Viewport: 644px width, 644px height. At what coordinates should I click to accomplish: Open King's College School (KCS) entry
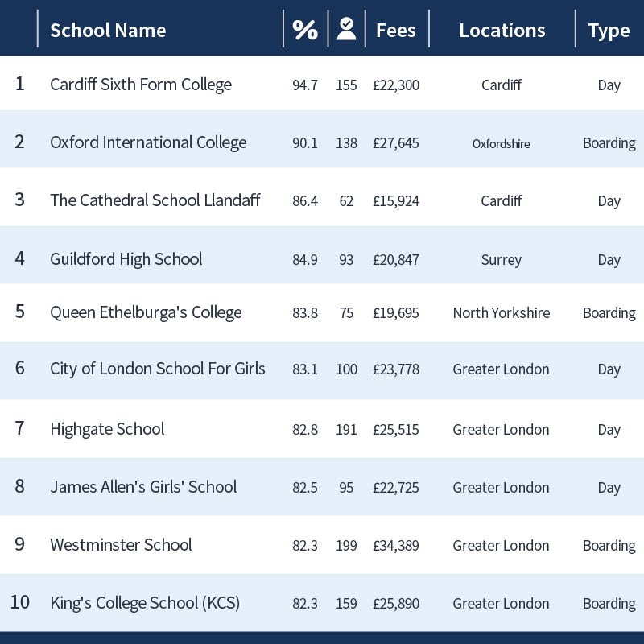[x=145, y=603]
